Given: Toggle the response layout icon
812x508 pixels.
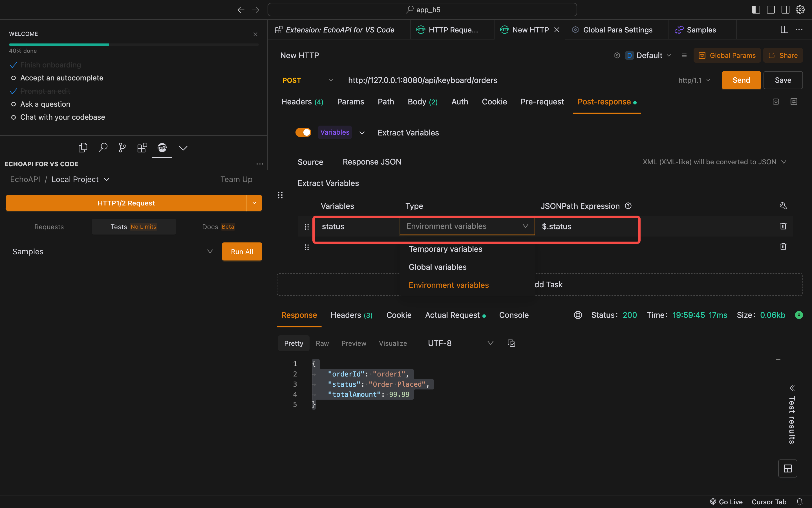Looking at the screenshot, I should (x=787, y=468).
